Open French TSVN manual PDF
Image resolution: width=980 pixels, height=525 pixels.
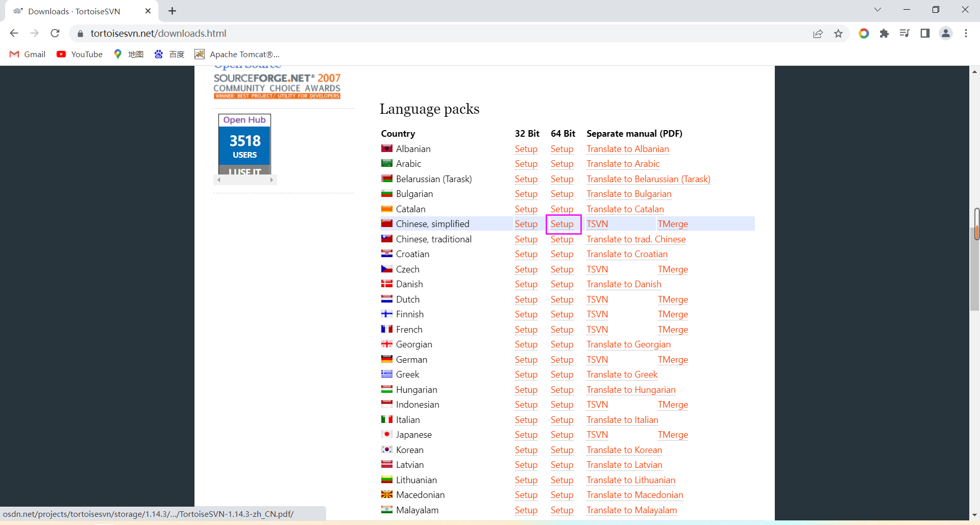597,330
